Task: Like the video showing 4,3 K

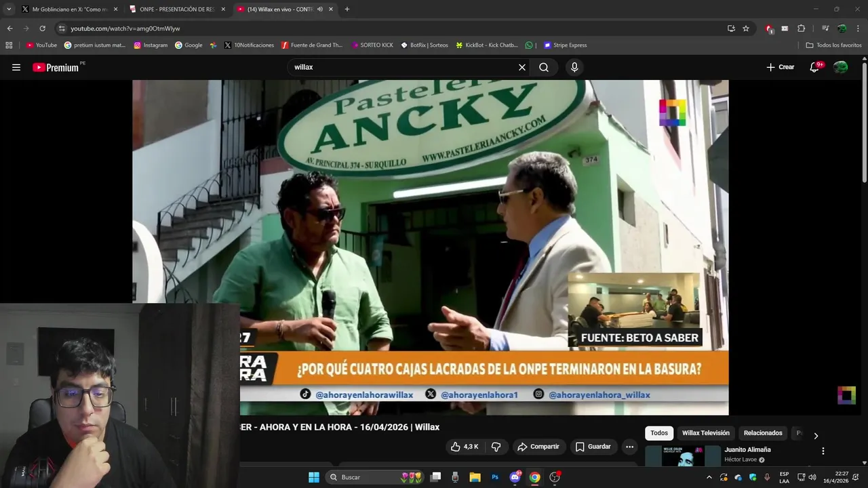Action: coord(465,447)
